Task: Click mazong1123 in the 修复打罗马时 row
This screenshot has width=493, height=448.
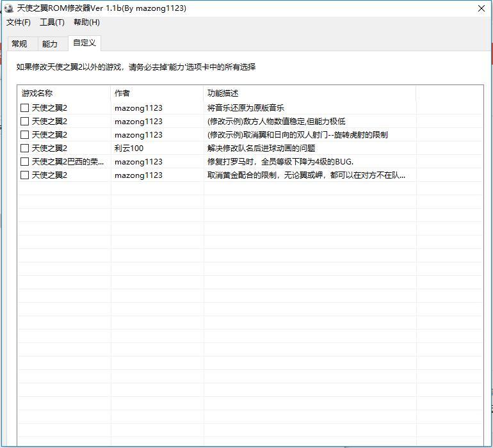Action: [x=138, y=161]
